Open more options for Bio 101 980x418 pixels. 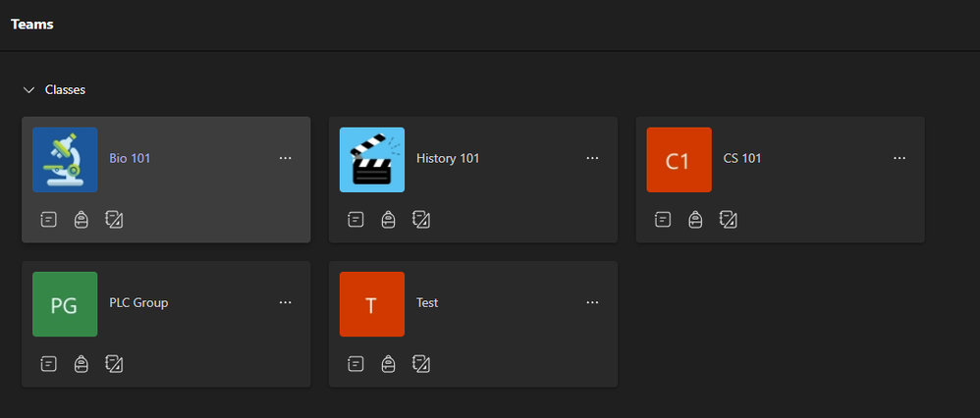pos(286,158)
